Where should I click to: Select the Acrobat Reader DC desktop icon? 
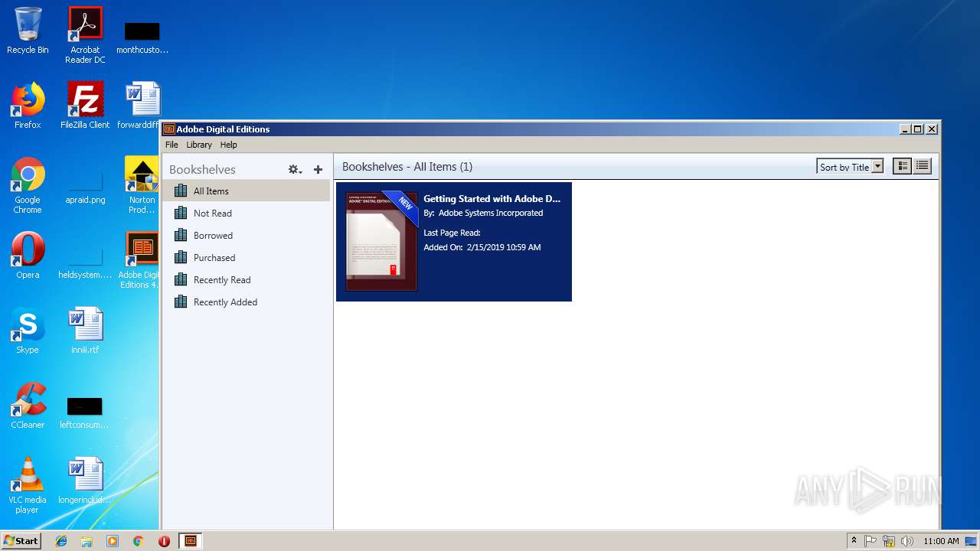tap(85, 35)
